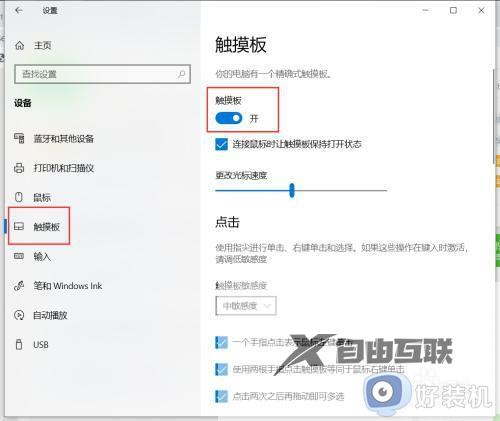The width and height of the screenshot is (500, 421).
Task: Select the 触摸板 touchpad icon
Action: [x=19, y=226]
